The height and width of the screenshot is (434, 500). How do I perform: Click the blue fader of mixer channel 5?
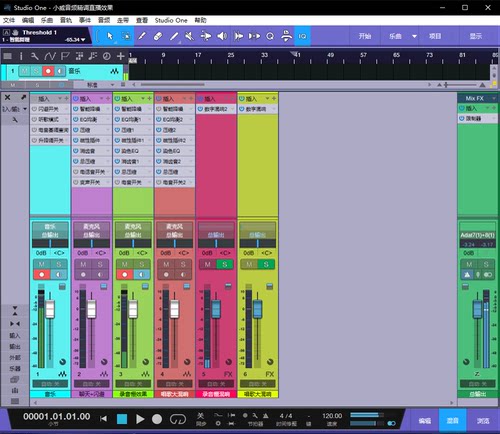click(216, 309)
